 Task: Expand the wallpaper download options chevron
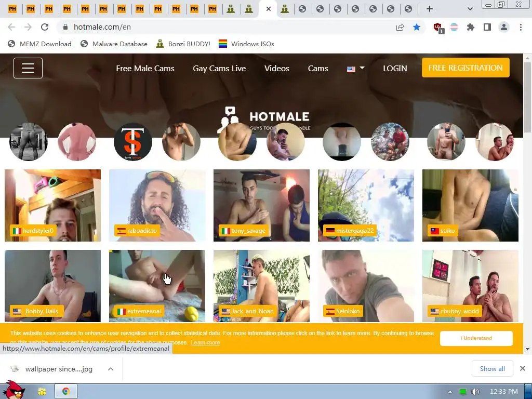click(111, 369)
